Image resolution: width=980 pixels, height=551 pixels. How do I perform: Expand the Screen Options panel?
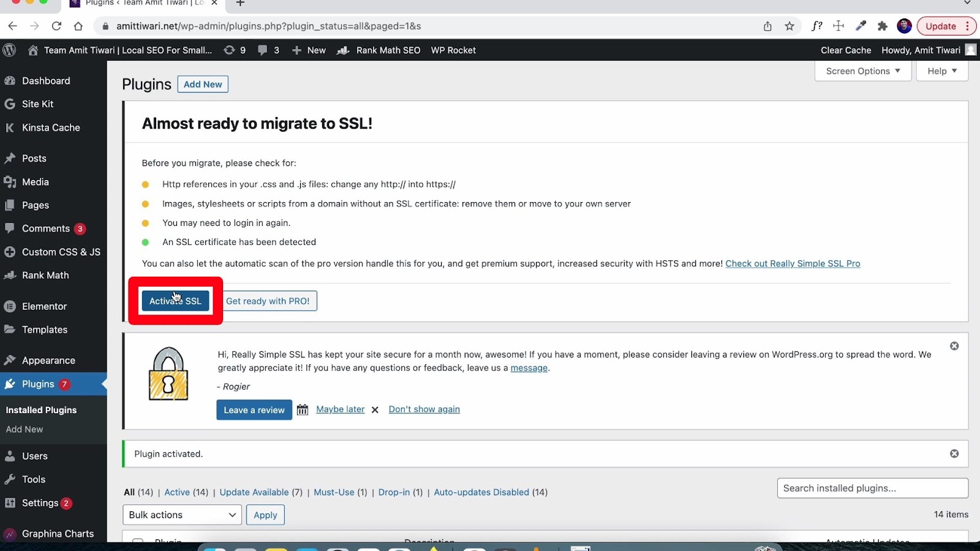click(863, 71)
